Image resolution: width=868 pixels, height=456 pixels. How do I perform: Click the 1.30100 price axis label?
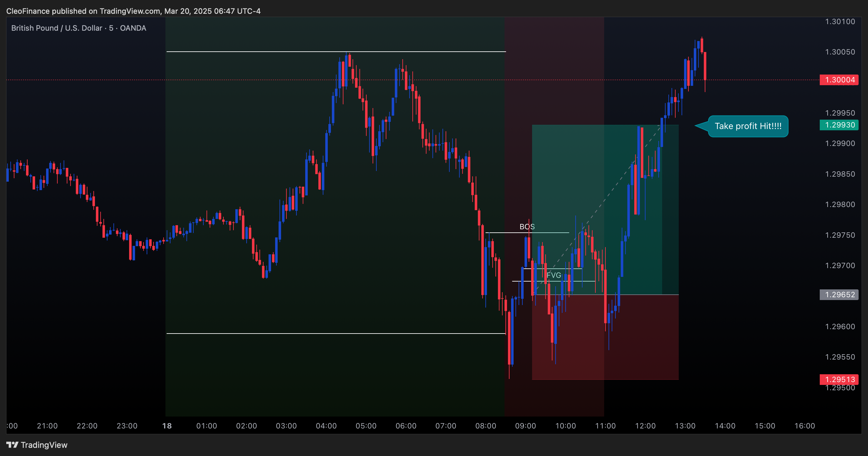840,22
